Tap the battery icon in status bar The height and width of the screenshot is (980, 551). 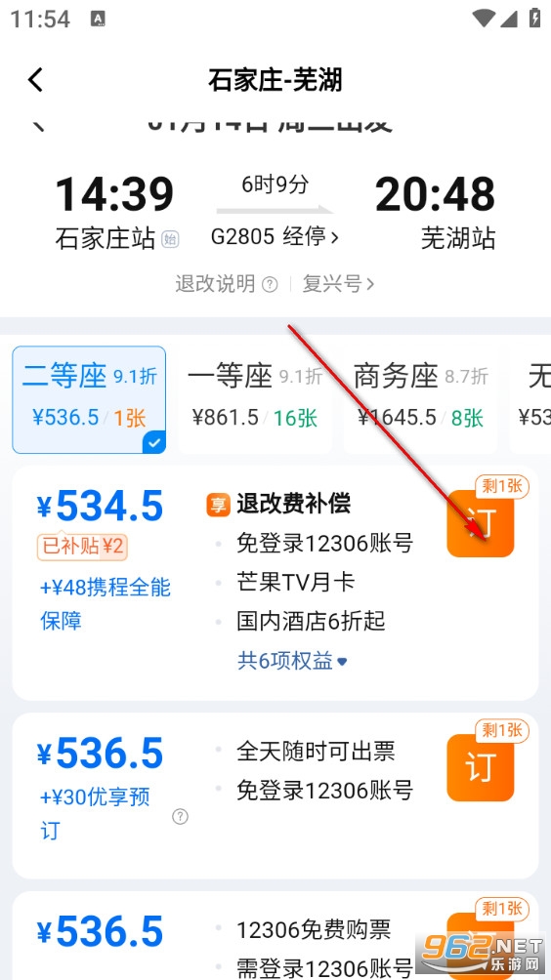click(x=535, y=19)
